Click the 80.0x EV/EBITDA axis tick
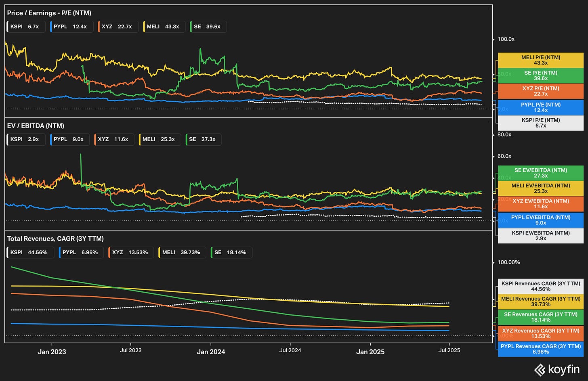The height and width of the screenshot is (381, 588). tap(504, 134)
